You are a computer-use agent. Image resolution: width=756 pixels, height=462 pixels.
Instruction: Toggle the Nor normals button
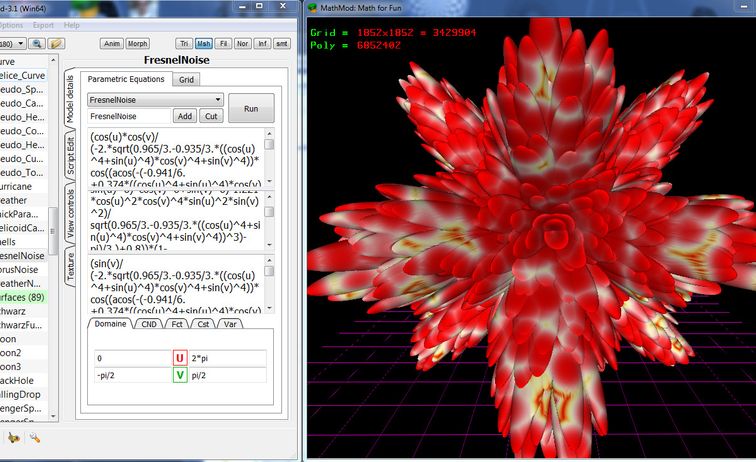[243, 44]
